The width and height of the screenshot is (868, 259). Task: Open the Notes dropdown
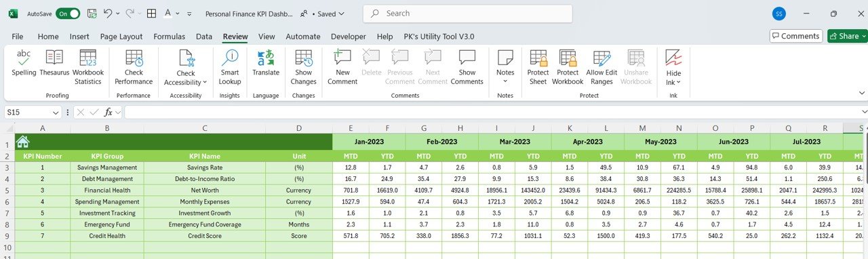click(505, 67)
